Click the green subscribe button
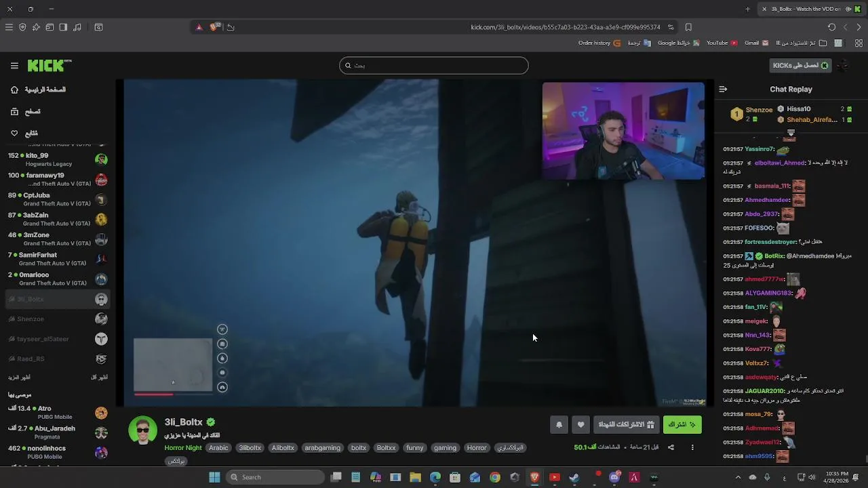Image resolution: width=868 pixels, height=488 pixels. tap(682, 425)
